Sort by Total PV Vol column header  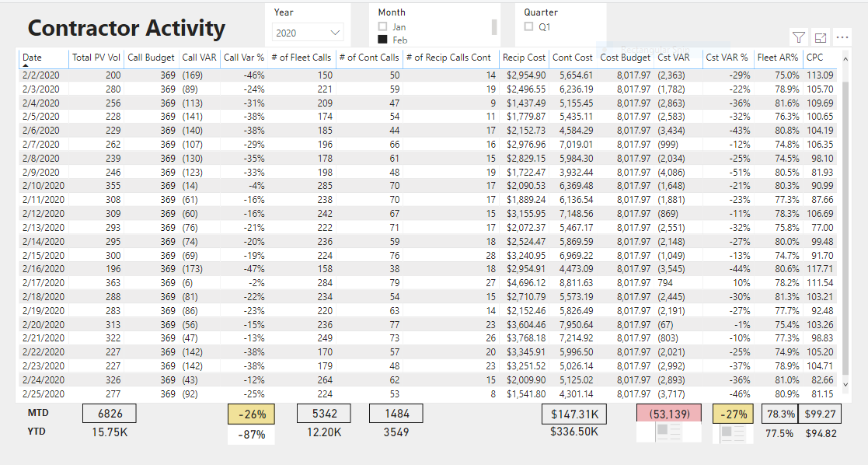[x=96, y=57]
